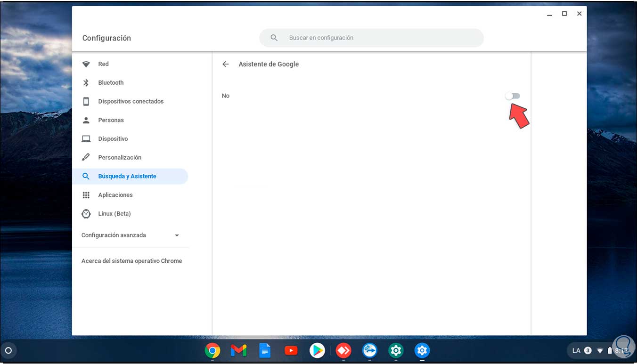Image resolution: width=637 pixels, height=364 pixels.
Task: Click the magnifier icon in the search bar
Action: (x=274, y=38)
